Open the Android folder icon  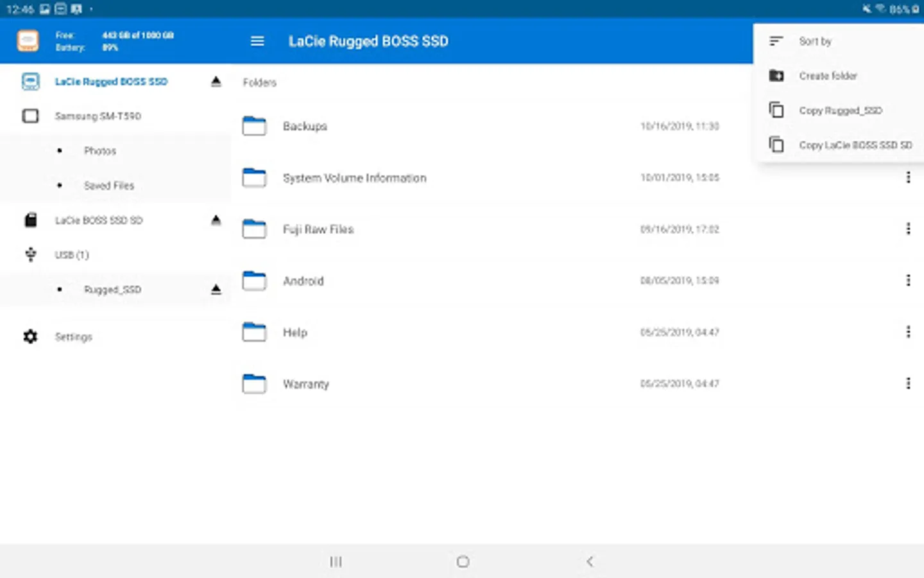[254, 281]
